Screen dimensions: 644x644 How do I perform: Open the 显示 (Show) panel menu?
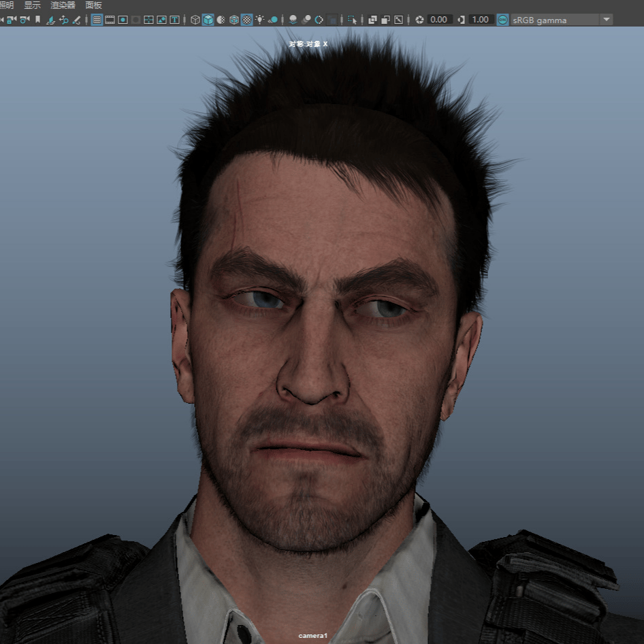(33, 5)
